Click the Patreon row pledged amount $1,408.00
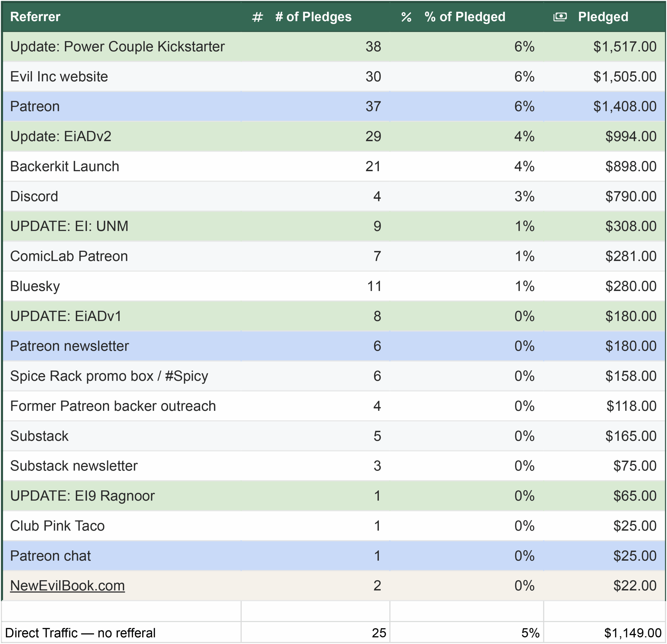 coord(625,107)
